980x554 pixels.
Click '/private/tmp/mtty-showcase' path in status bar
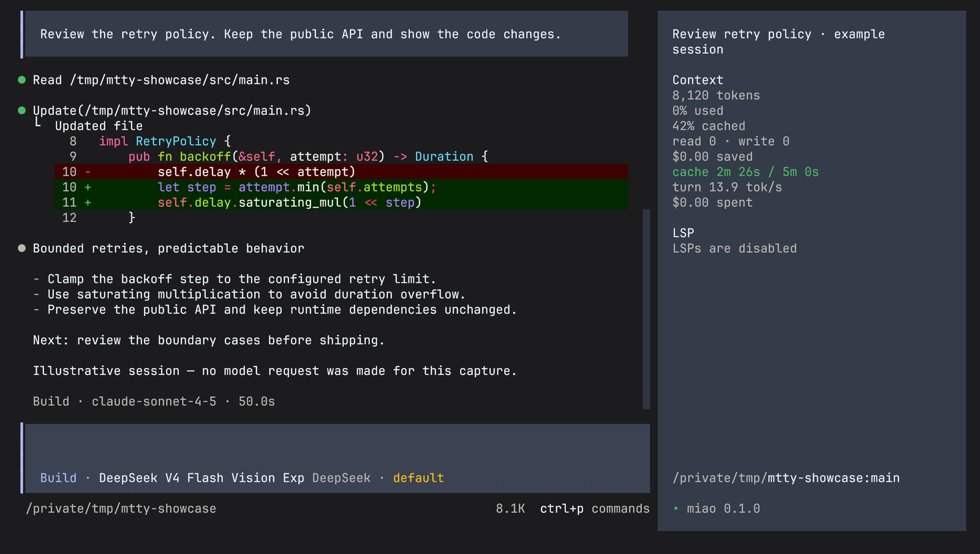tap(121, 509)
